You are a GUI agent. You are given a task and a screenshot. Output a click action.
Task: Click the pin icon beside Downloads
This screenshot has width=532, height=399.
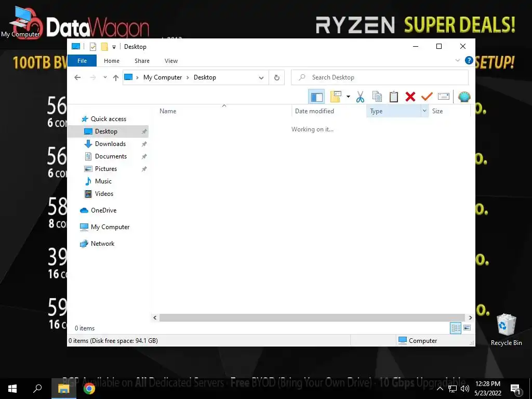pyautogui.click(x=144, y=144)
